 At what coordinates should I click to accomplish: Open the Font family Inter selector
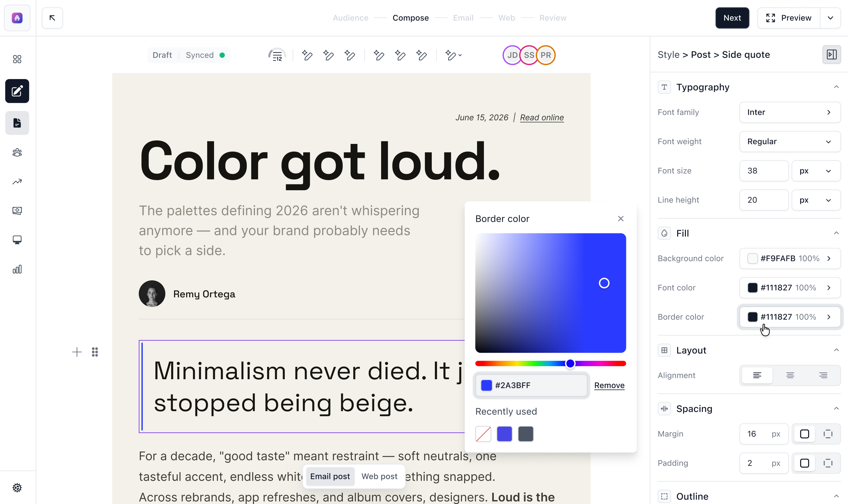[x=790, y=112]
